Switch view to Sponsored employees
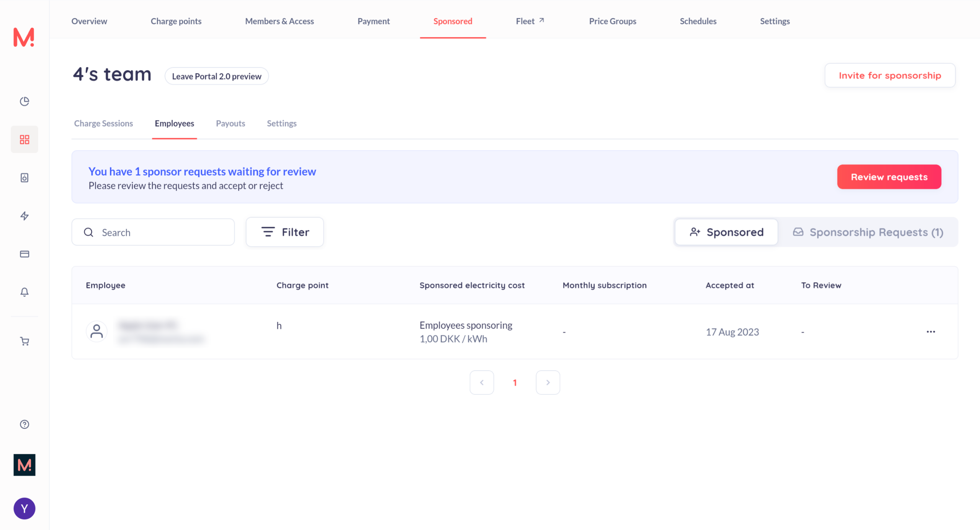Viewport: 980px width, 530px height. click(726, 232)
